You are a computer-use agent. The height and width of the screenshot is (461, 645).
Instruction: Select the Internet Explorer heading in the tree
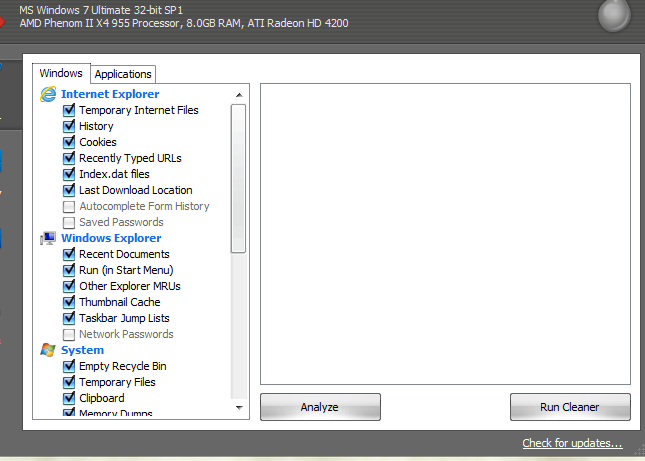tap(110, 94)
